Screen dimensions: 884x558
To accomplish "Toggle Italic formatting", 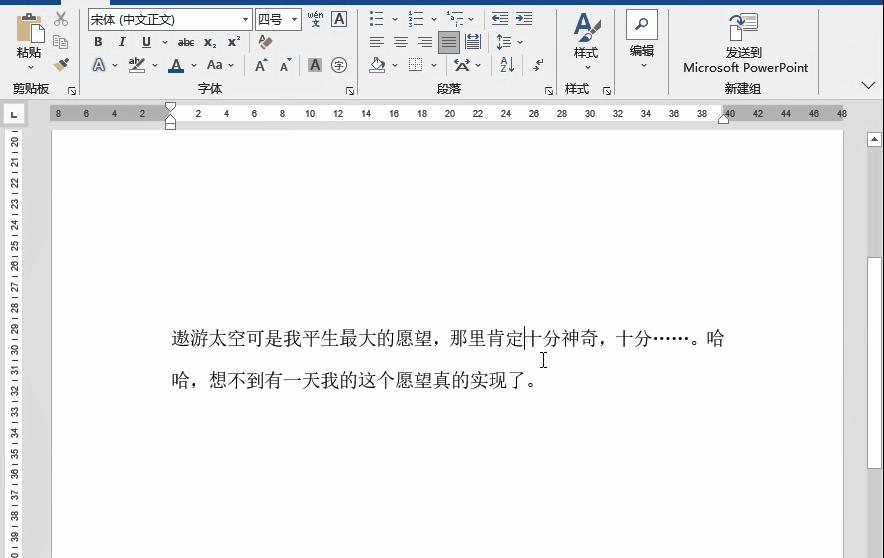I will 122,42.
